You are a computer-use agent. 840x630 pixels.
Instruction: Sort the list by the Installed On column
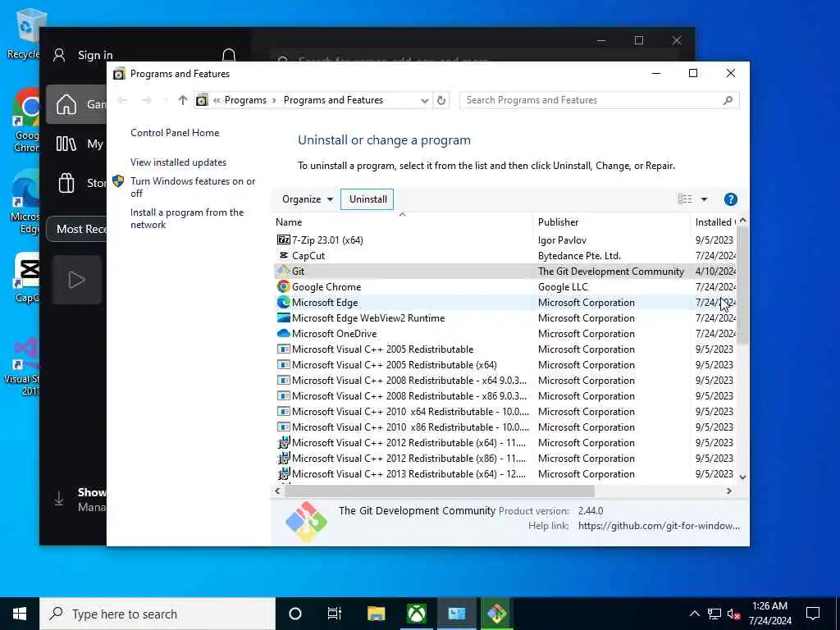tap(714, 221)
